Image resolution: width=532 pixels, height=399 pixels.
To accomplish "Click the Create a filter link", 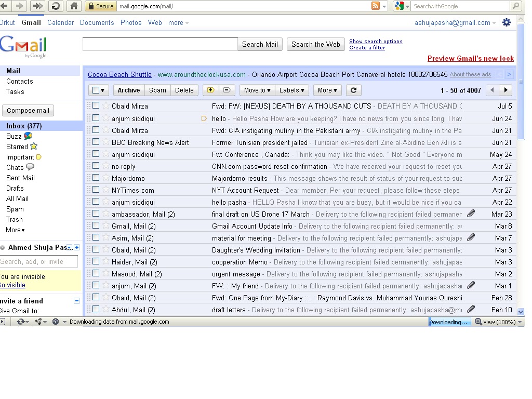I will pos(367,47).
